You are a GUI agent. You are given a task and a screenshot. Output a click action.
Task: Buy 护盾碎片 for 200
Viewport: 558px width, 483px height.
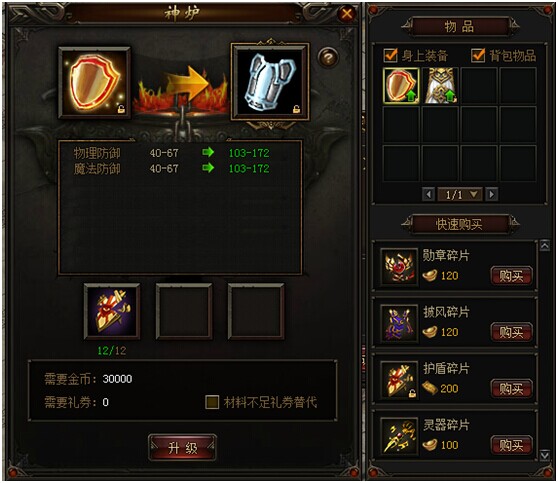click(511, 389)
